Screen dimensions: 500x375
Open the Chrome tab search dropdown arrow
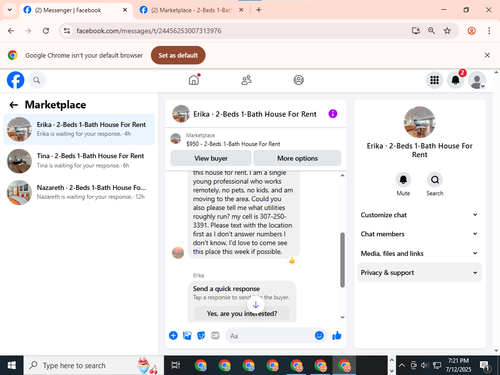pyautogui.click(x=10, y=10)
